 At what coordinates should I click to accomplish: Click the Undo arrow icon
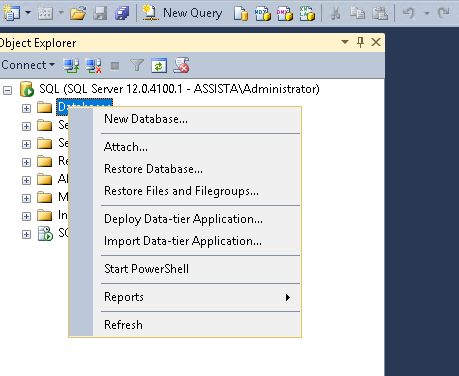(408, 13)
